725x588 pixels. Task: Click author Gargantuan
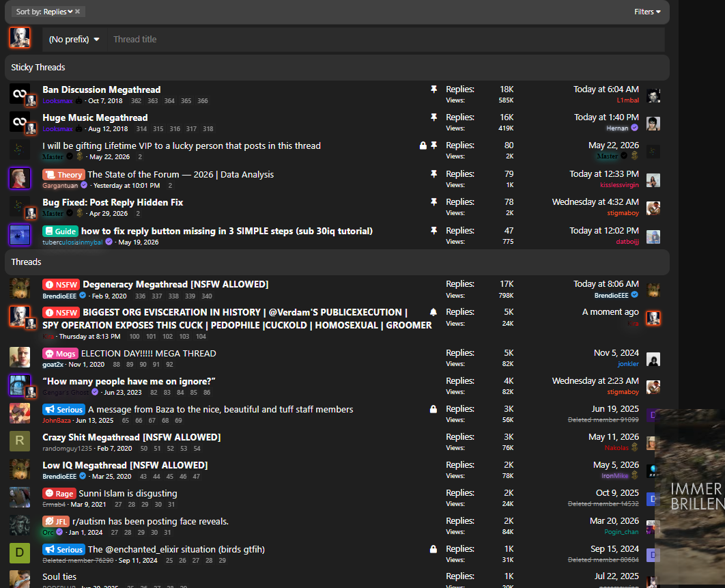pos(60,186)
